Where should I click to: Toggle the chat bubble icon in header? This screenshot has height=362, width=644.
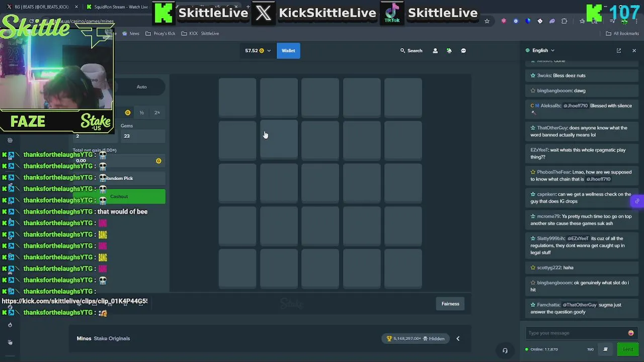point(463,51)
